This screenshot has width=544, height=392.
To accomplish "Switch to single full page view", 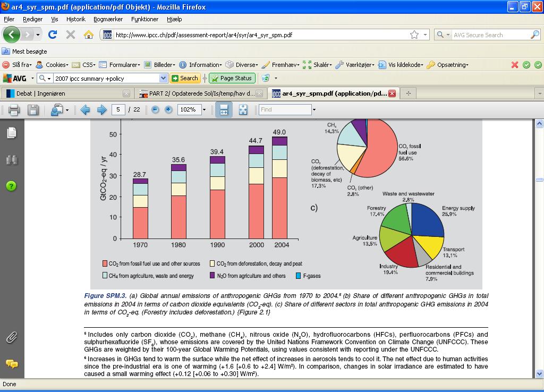I will 243,110.
